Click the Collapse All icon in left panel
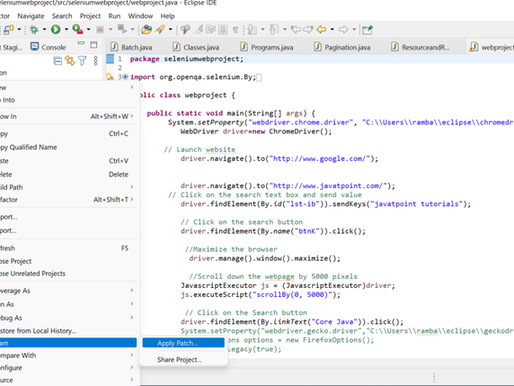This screenshot has width=514, height=386. 58,61
